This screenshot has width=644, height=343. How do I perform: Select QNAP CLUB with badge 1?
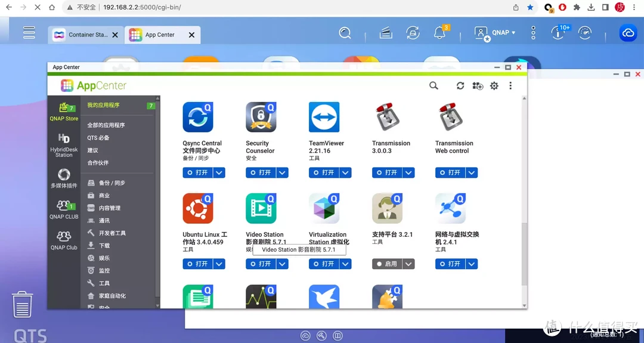point(64,209)
